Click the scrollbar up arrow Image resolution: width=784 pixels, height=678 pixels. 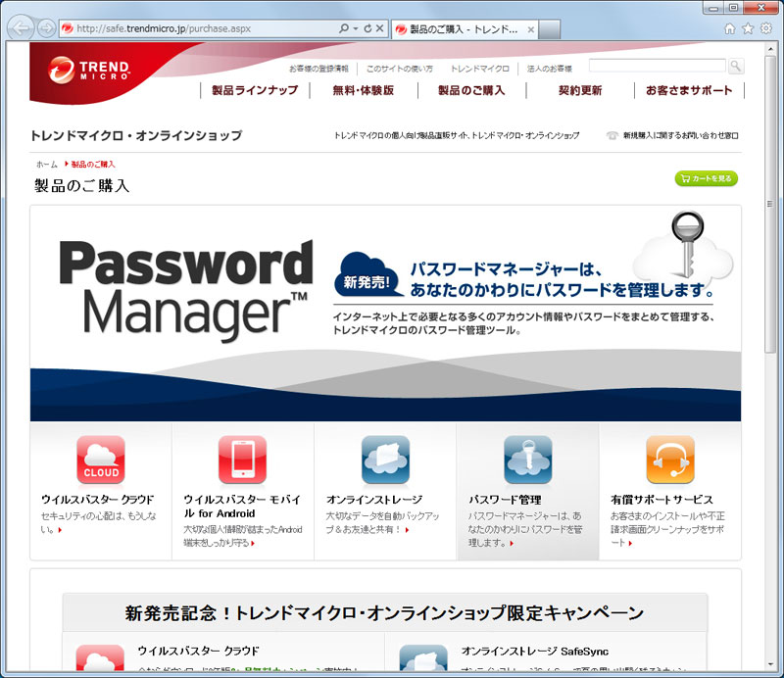click(x=769, y=49)
